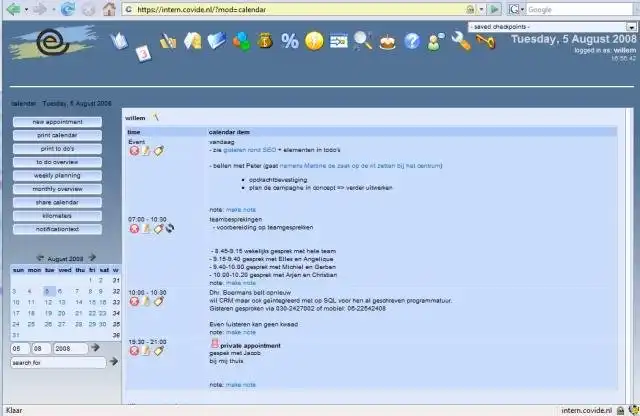Go to next month after August 2008

(x=92, y=258)
